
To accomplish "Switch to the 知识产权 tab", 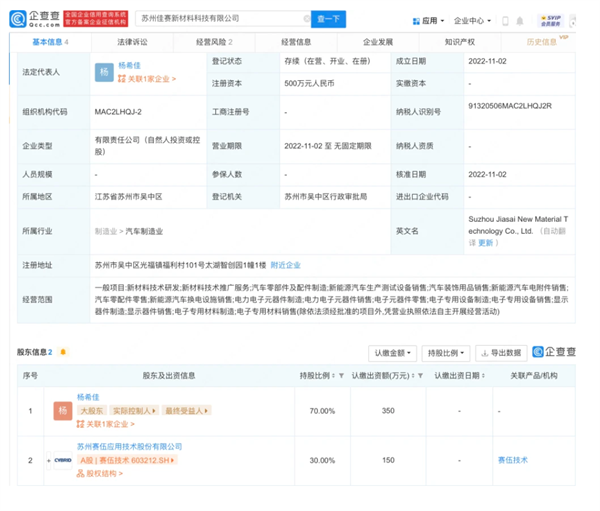I will click(460, 42).
